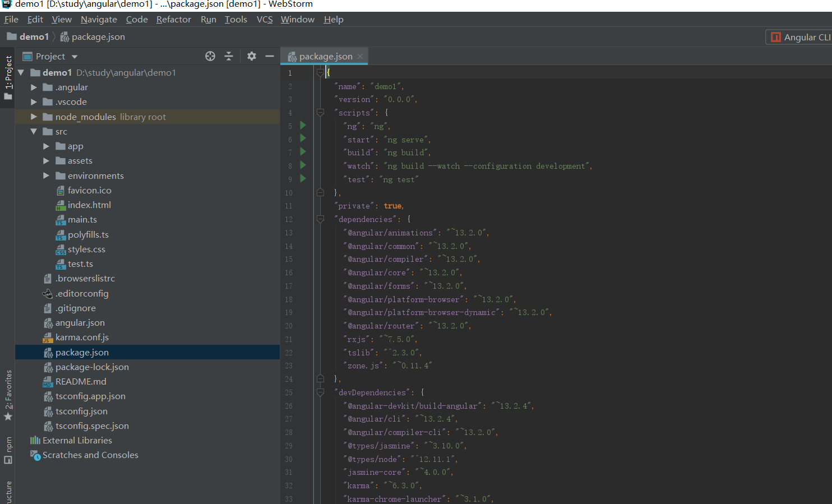This screenshot has width=832, height=504.
Task: Run the 'test' script gutter arrow
Action: coord(303,179)
